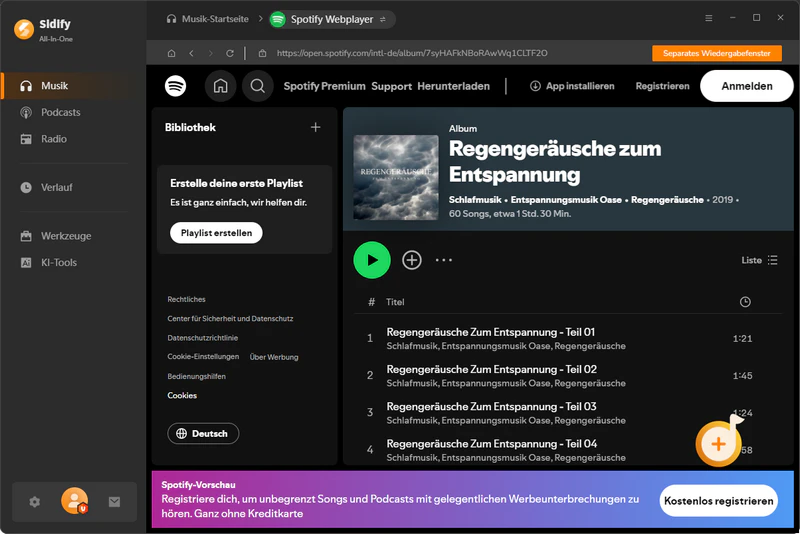This screenshot has width=800, height=534.
Task: Click the Anmelden button
Action: click(746, 86)
